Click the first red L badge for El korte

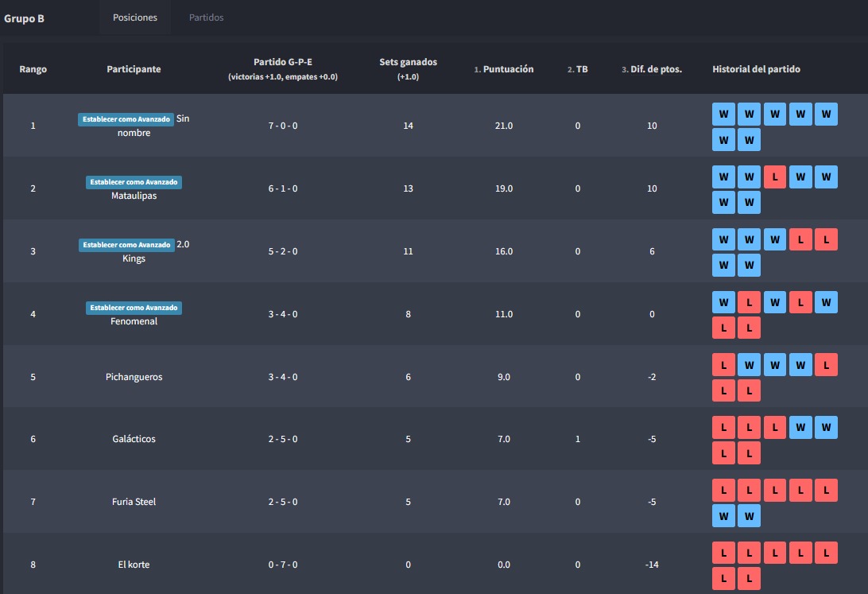pyautogui.click(x=723, y=553)
